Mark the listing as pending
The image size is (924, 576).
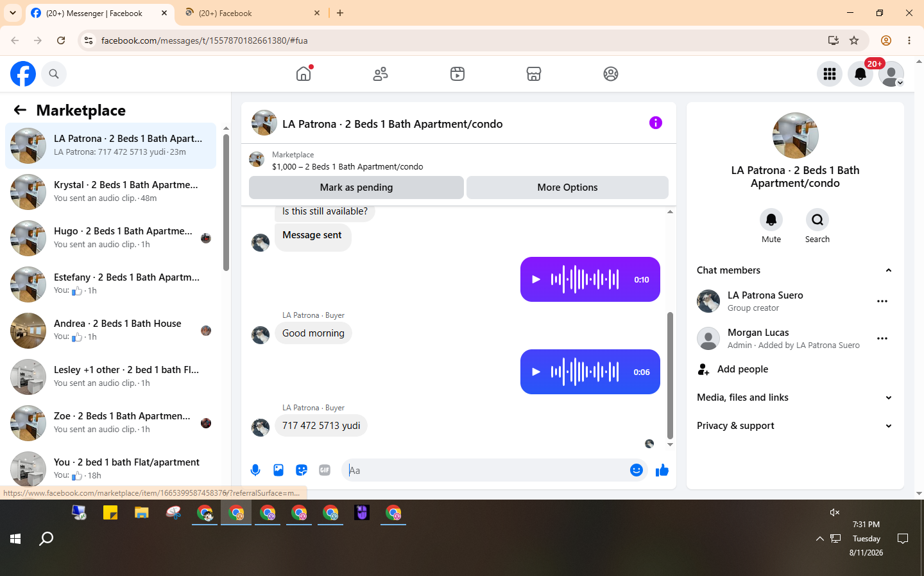(x=356, y=188)
